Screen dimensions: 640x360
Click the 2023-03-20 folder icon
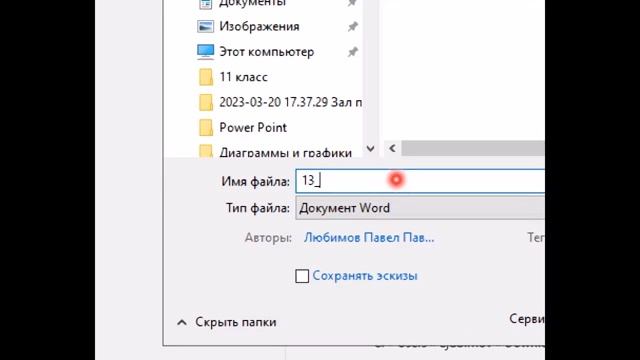[x=206, y=102]
